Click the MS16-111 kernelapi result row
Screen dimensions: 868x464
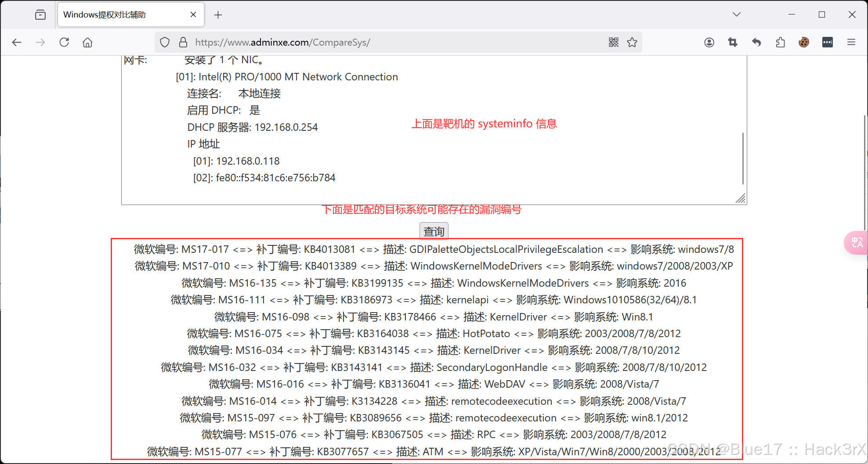(x=434, y=300)
